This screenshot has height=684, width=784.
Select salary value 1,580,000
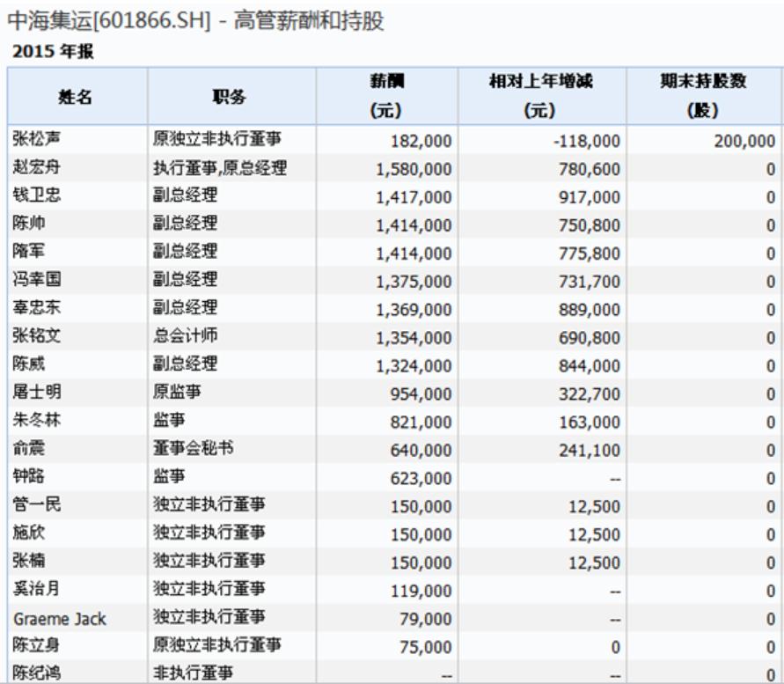pos(414,169)
